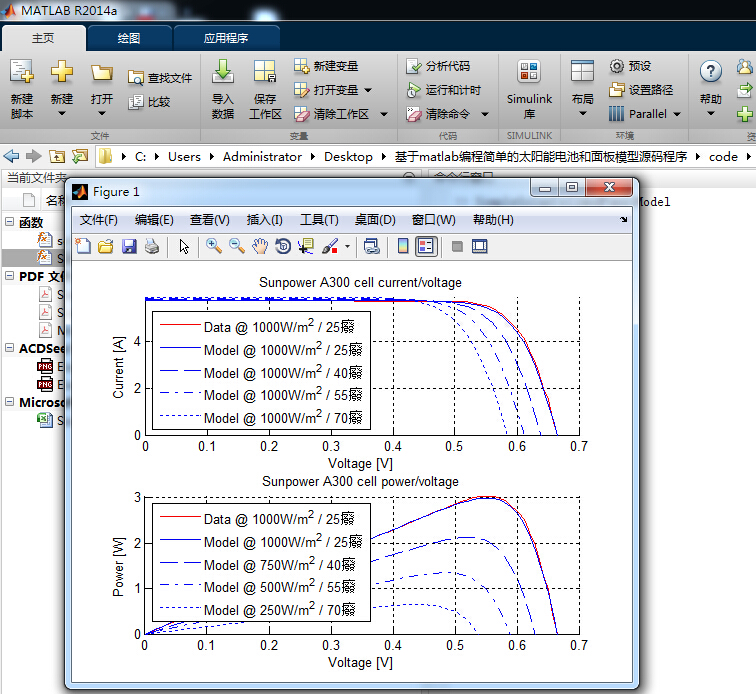
Task: Open 桌面(D) menu in Figure 1
Action: coord(375,220)
